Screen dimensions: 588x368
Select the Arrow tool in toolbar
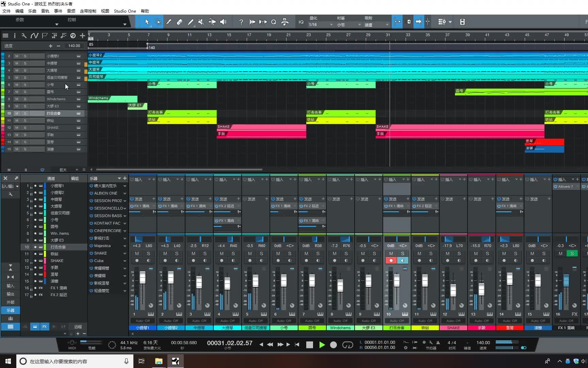point(147,22)
